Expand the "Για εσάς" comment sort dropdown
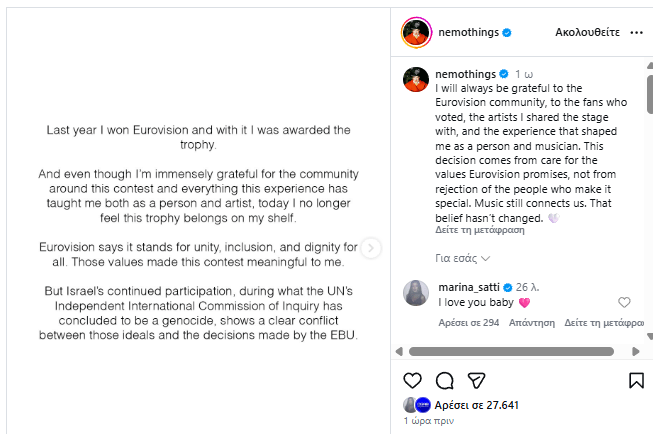This screenshot has width=653, height=434. coord(463,258)
